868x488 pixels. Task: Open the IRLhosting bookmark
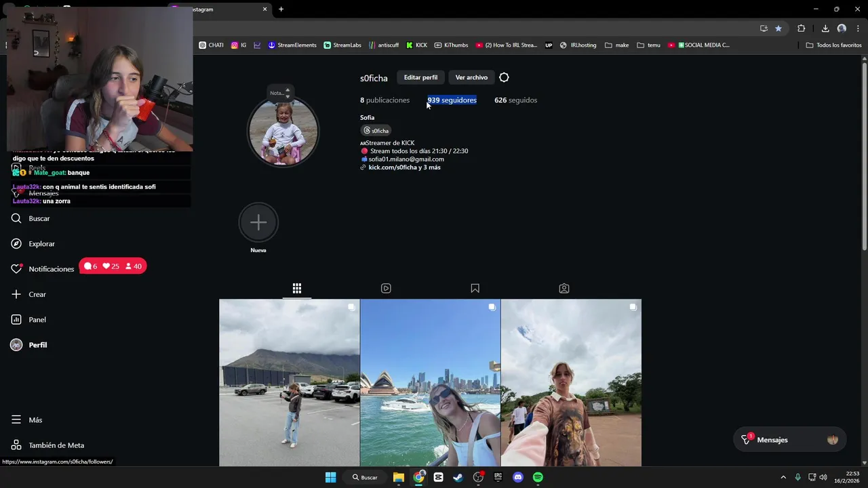pyautogui.click(x=578, y=45)
